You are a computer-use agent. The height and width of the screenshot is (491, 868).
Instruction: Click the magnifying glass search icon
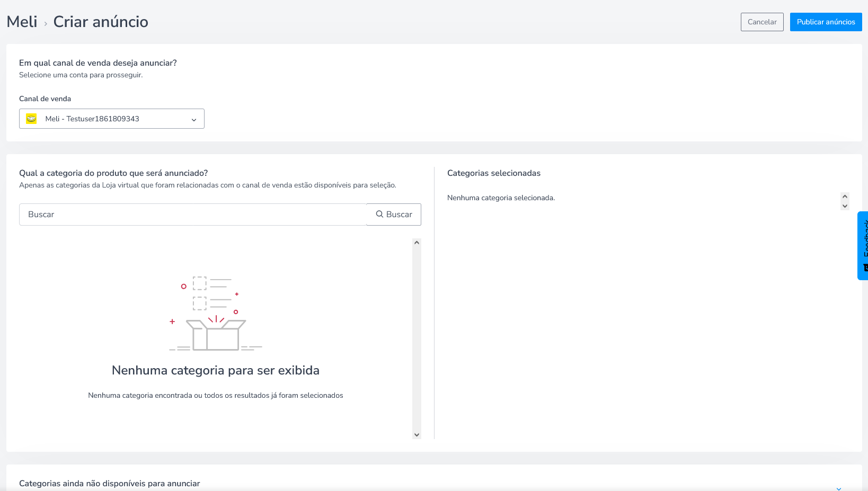coord(379,215)
